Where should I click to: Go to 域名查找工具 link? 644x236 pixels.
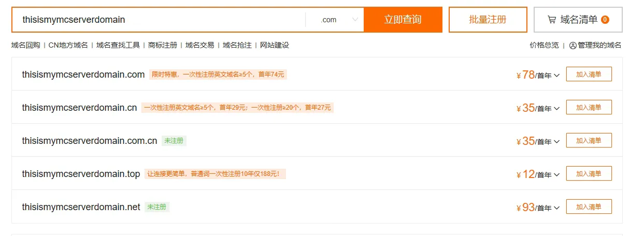point(118,46)
